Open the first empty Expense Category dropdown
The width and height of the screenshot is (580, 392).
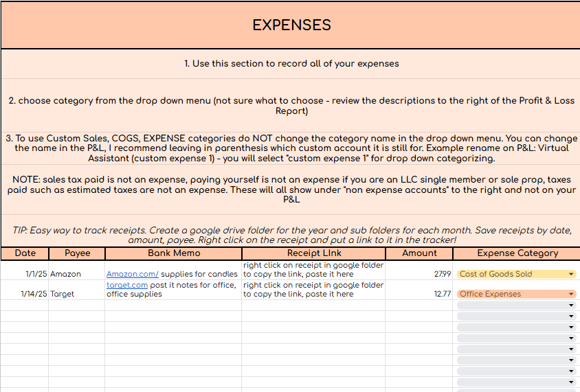(x=517, y=305)
